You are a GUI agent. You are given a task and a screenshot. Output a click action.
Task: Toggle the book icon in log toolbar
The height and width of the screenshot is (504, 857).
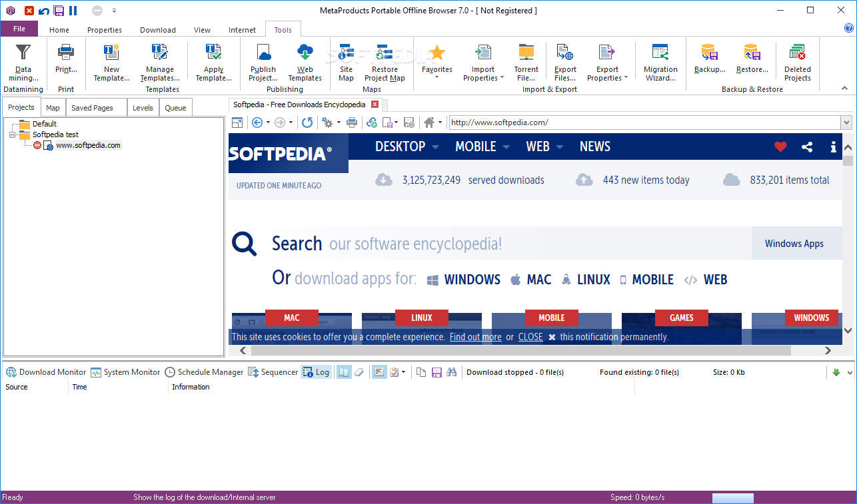tap(343, 372)
